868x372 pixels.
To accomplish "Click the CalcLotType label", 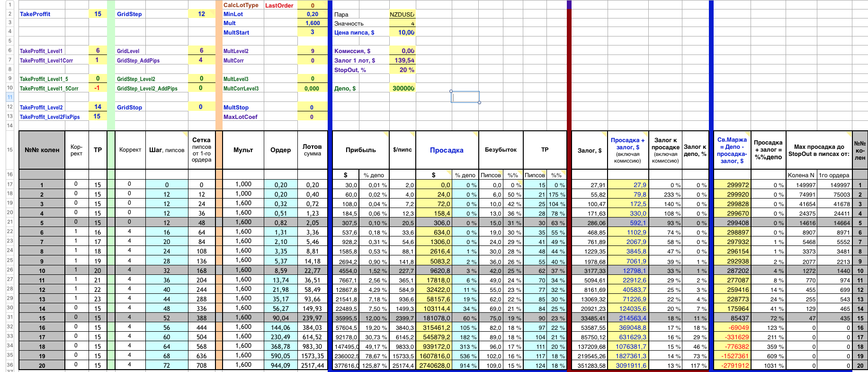I will 241,5.
